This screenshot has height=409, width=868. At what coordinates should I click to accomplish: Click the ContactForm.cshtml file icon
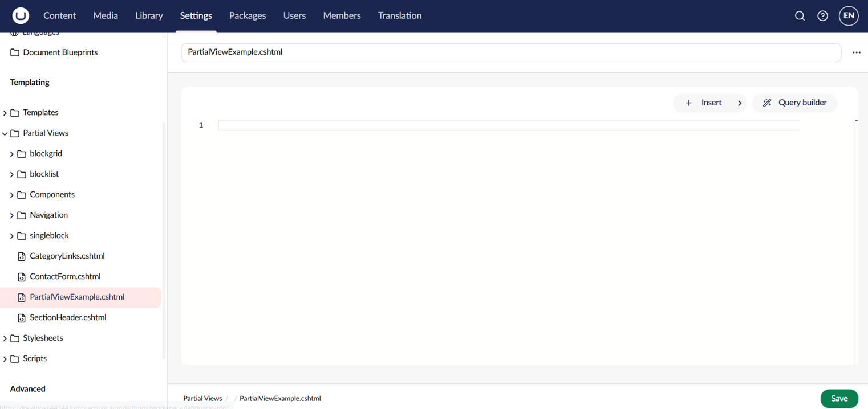(22, 277)
